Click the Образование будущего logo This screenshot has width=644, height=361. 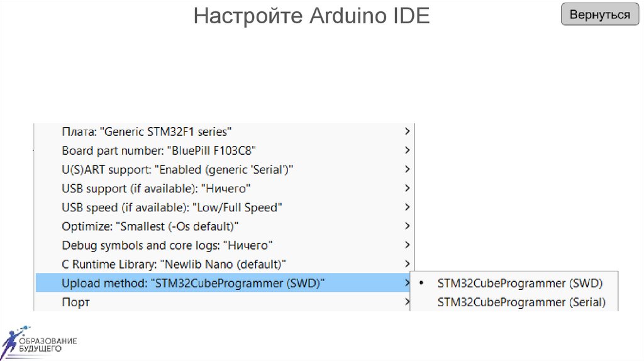coord(39,343)
